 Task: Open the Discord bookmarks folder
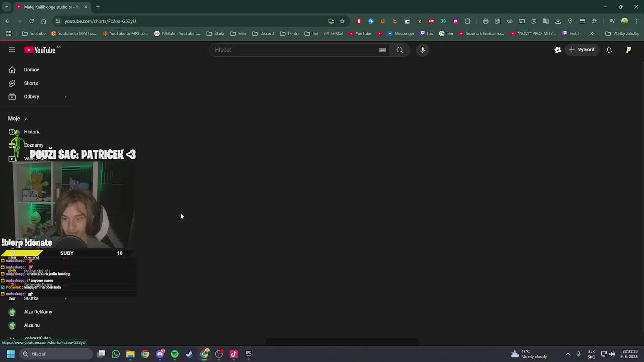(x=263, y=34)
